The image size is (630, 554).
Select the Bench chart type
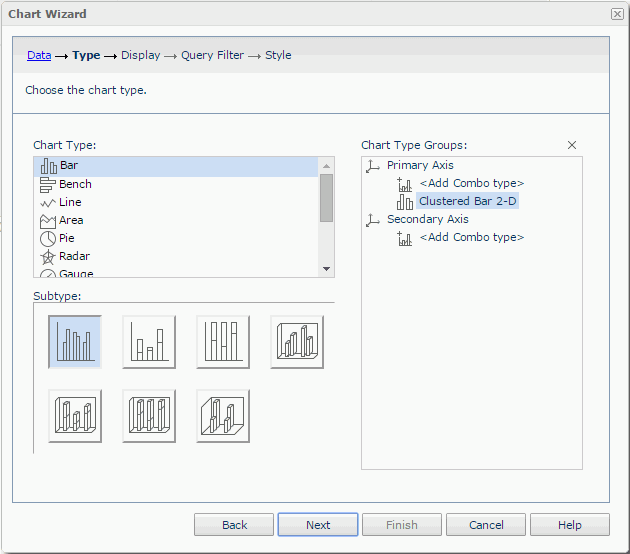click(176, 184)
